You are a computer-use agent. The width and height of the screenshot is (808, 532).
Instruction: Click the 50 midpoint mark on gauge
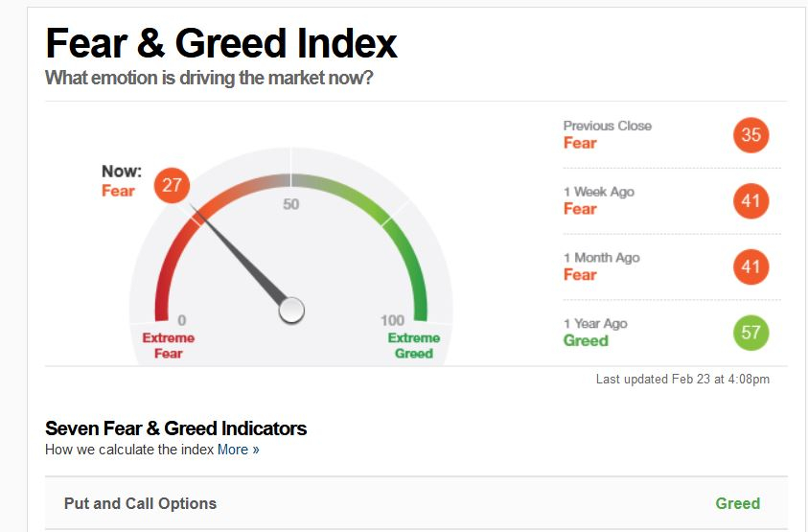coord(290,204)
